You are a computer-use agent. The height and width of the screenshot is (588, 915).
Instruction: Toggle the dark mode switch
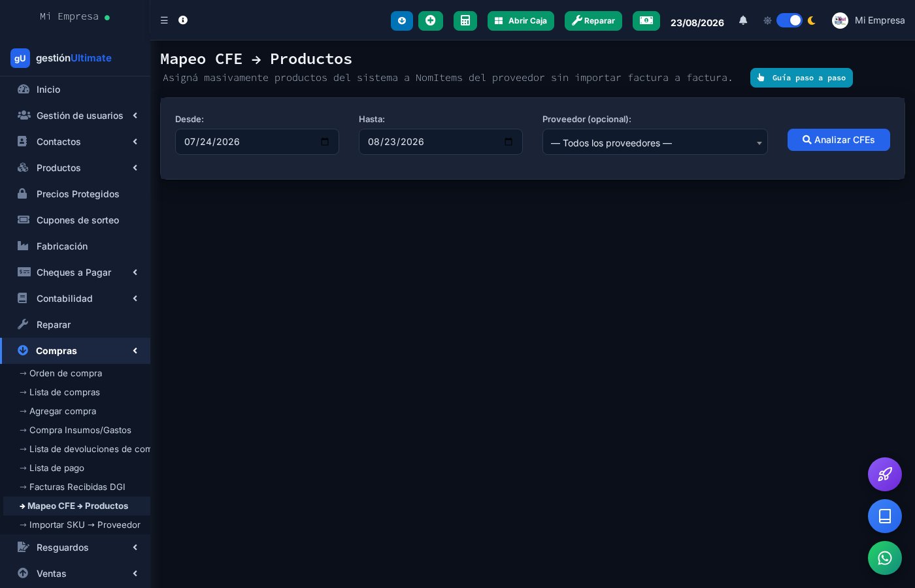[790, 20]
